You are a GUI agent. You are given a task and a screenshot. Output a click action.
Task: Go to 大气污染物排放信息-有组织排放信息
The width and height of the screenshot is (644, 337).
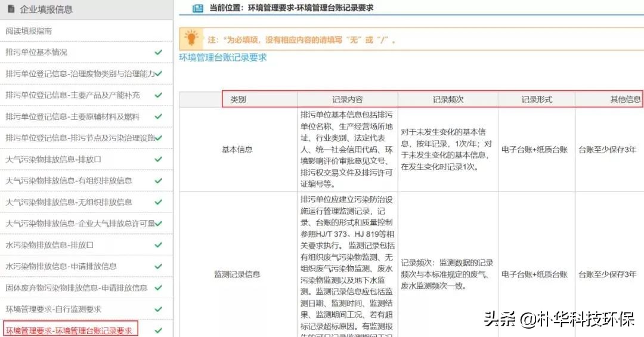click(x=69, y=180)
